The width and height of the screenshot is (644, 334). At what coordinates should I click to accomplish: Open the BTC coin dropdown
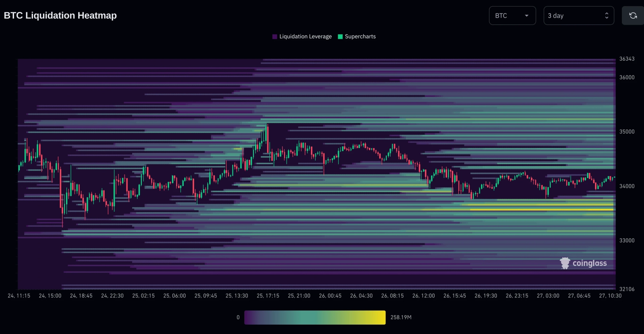512,15
